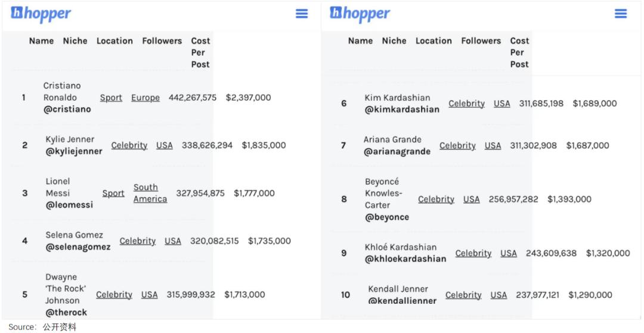Open Sport niche link for Cristiano Ronaldo

(111, 98)
